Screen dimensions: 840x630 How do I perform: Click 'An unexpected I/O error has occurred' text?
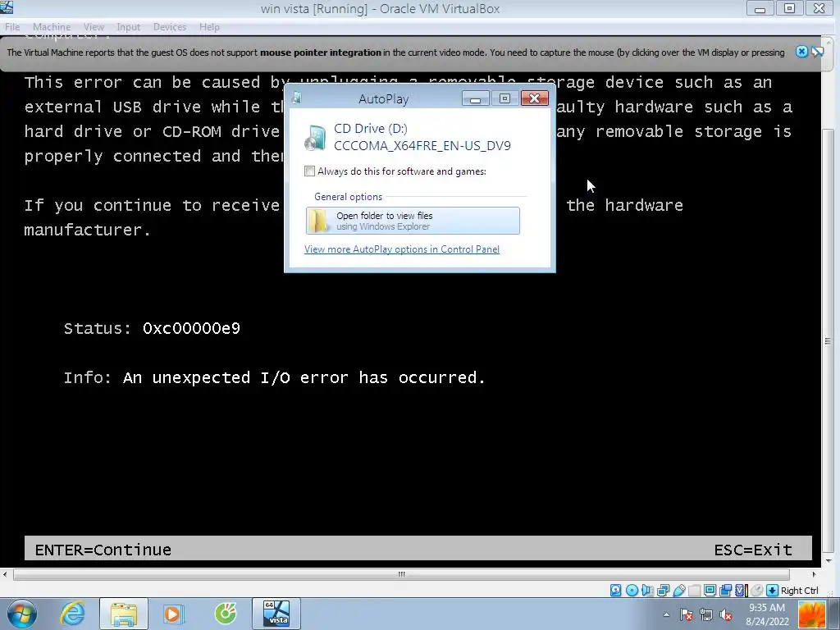coord(304,377)
